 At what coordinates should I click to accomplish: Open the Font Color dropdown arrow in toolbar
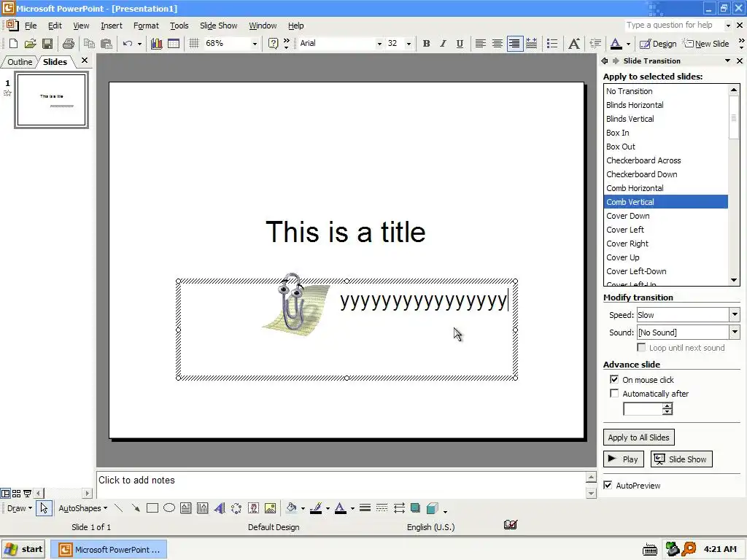[628, 43]
